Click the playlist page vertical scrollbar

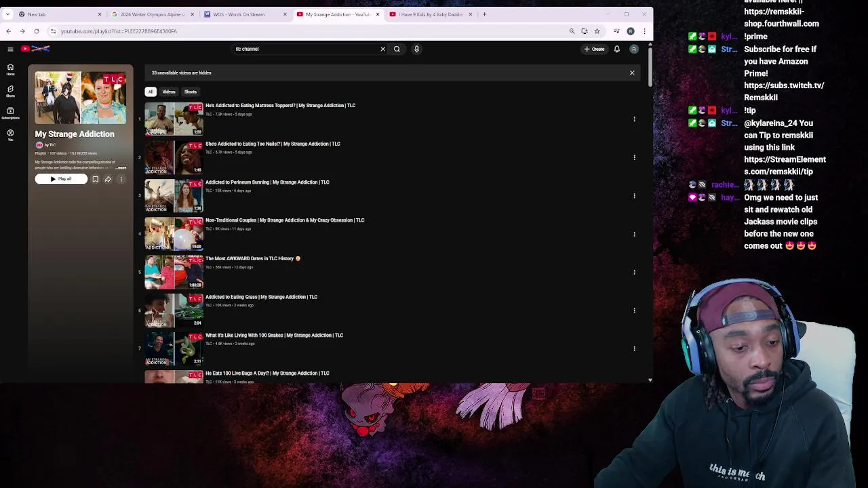coord(650,68)
